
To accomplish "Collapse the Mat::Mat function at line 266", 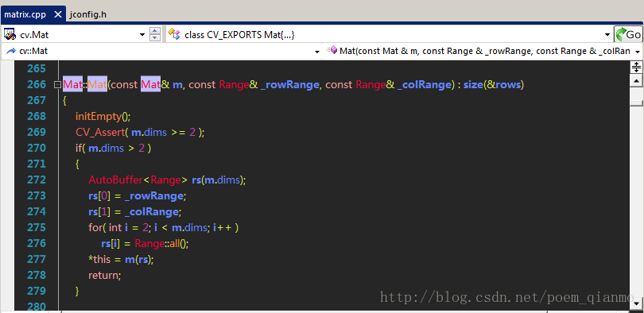I will point(57,85).
